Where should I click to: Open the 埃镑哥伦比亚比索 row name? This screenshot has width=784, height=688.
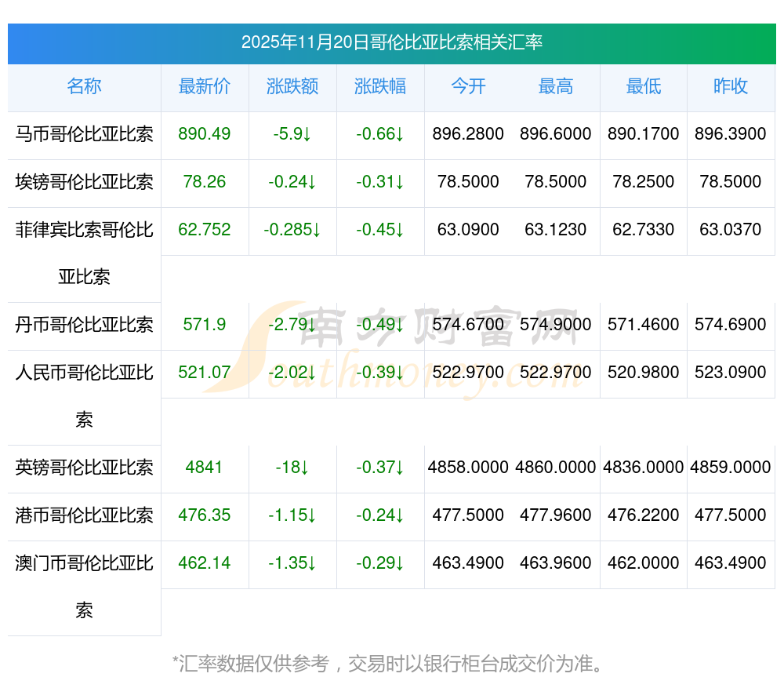tap(84, 182)
